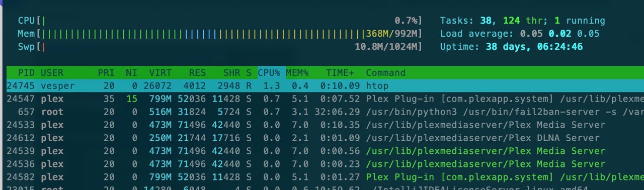Click priority value 35
The width and height of the screenshot is (644, 190).
pyautogui.click(x=109, y=99)
